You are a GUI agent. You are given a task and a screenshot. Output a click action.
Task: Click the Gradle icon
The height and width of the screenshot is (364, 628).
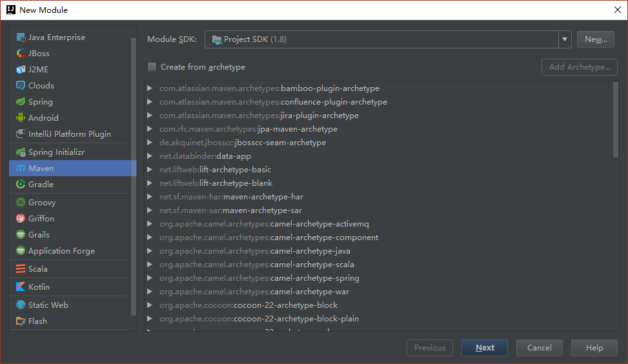point(21,184)
